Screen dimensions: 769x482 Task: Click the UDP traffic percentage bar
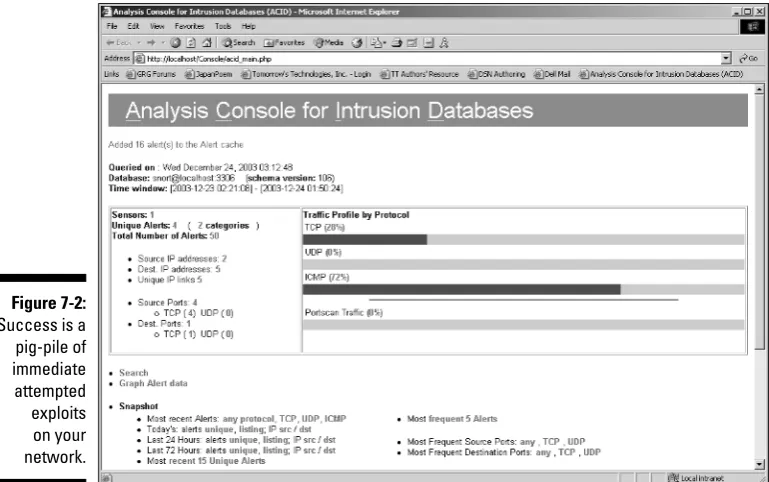523,265
